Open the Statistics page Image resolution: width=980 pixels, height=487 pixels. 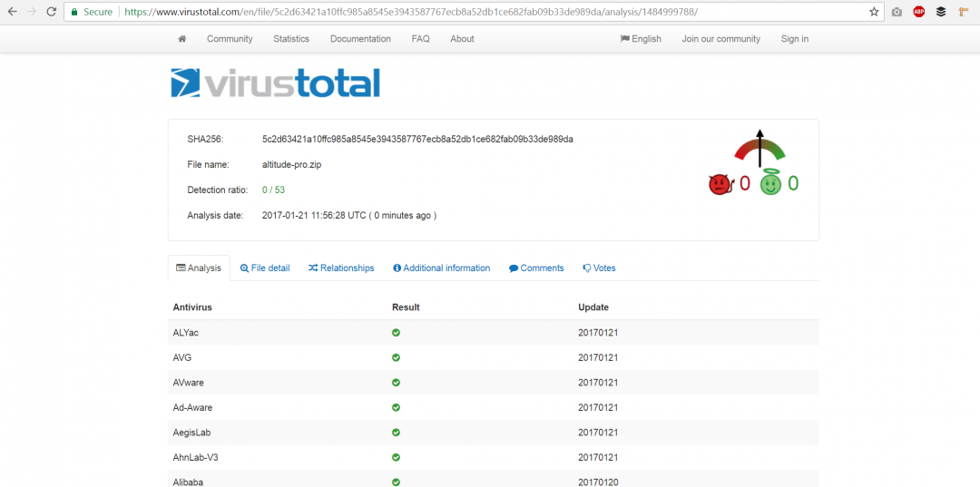(x=291, y=39)
